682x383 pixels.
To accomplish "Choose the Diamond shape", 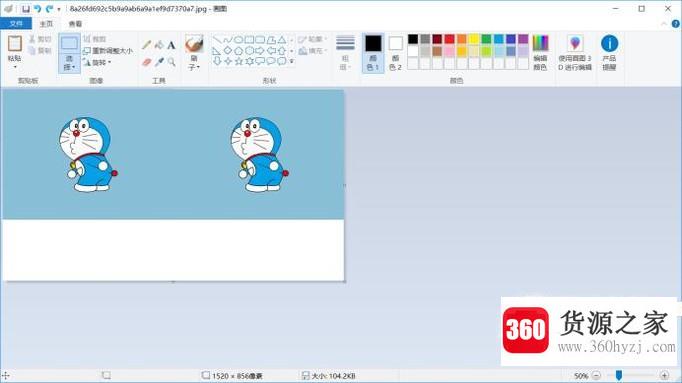I will tap(228, 51).
